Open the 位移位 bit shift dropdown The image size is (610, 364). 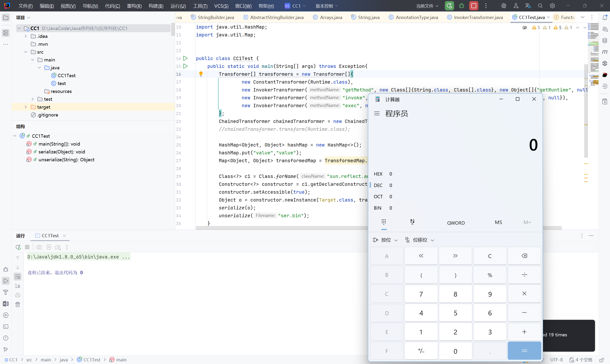coord(420,240)
